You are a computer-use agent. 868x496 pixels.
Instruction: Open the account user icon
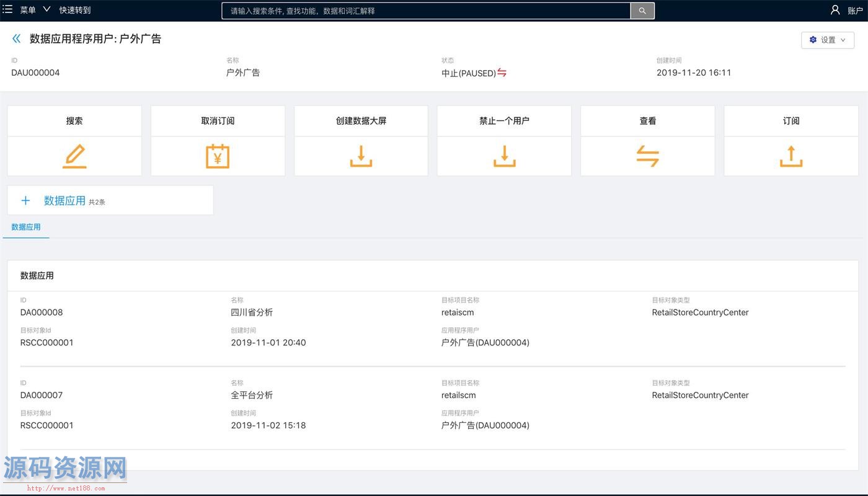pyautogui.click(x=835, y=10)
